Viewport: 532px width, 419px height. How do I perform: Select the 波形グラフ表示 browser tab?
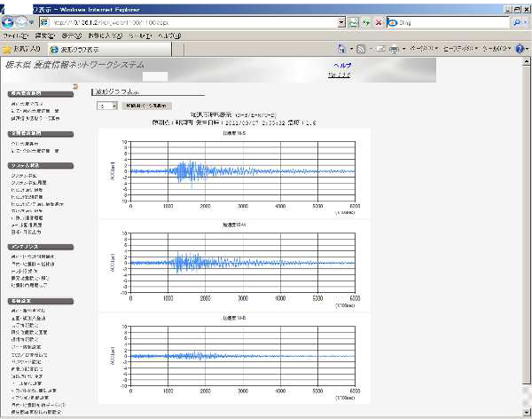click(110, 50)
